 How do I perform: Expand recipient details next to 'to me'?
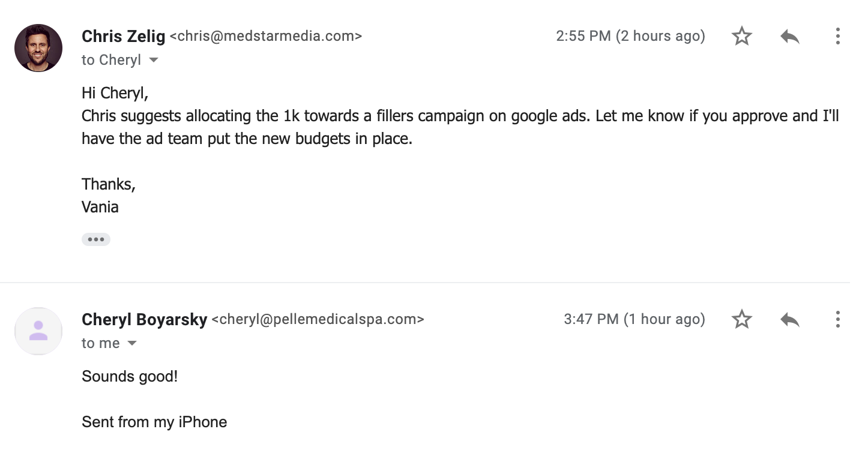pos(132,343)
